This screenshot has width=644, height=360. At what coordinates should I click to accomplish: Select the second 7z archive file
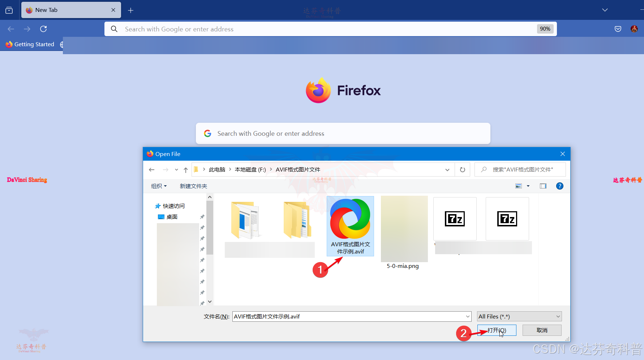point(507,219)
